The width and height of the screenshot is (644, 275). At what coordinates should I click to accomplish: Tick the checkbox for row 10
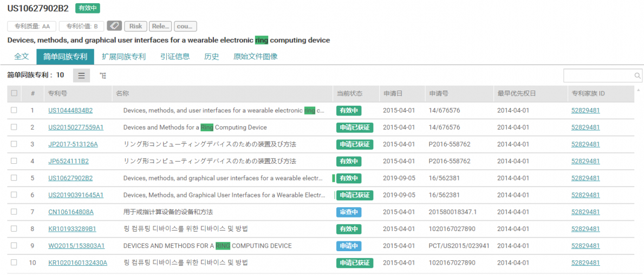tap(14, 263)
